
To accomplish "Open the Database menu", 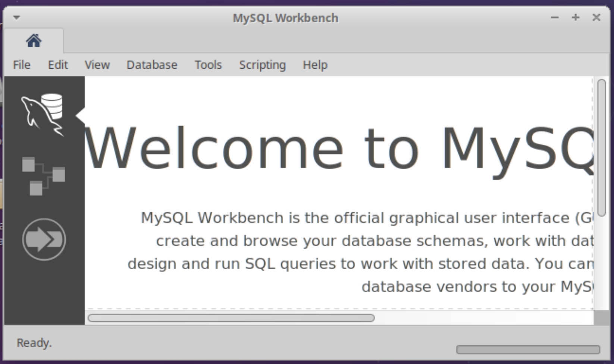I will coord(152,65).
